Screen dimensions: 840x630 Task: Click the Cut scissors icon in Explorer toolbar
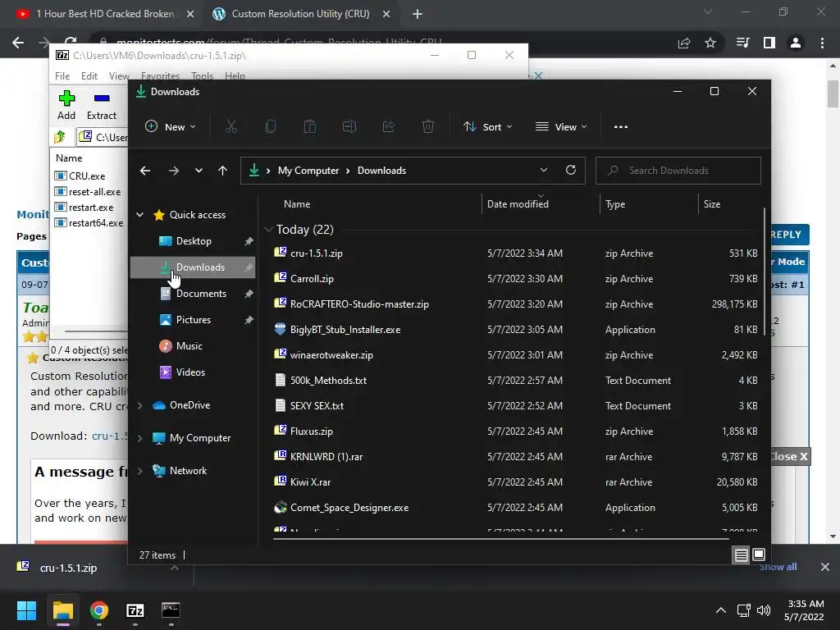[x=231, y=127]
